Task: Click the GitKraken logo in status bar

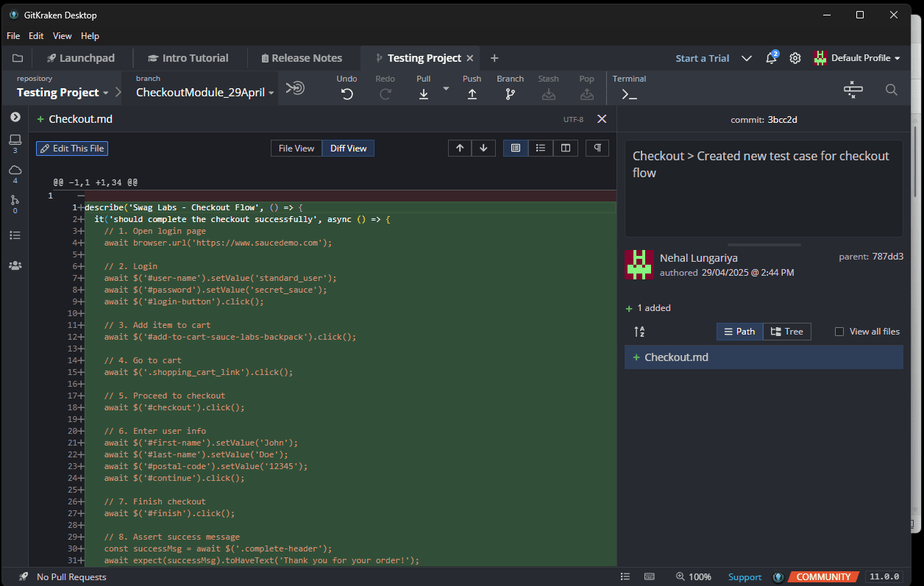Action: [x=778, y=577]
